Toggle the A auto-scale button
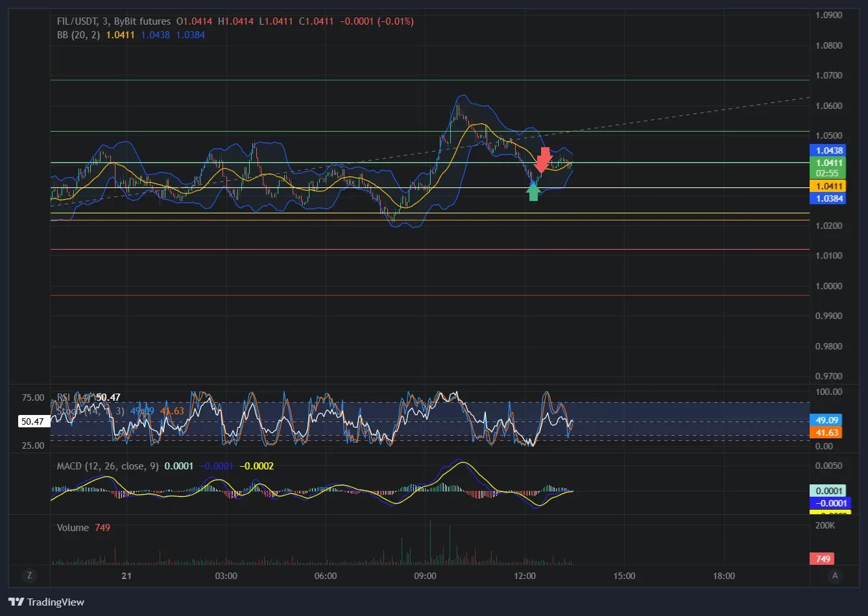 click(836, 575)
